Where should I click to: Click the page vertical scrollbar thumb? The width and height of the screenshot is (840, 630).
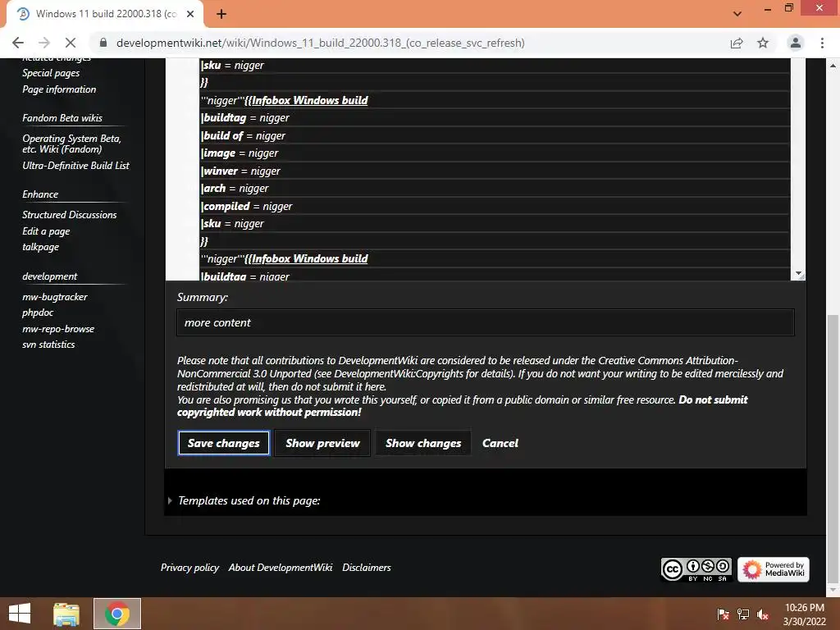(x=833, y=448)
